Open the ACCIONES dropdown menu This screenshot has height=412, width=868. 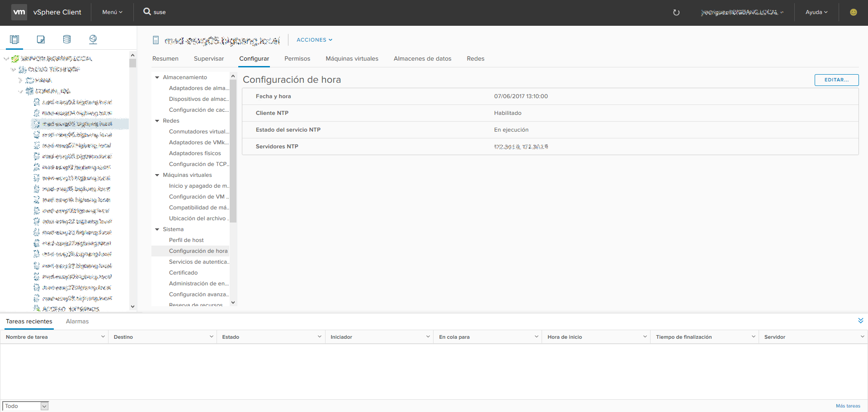314,40
